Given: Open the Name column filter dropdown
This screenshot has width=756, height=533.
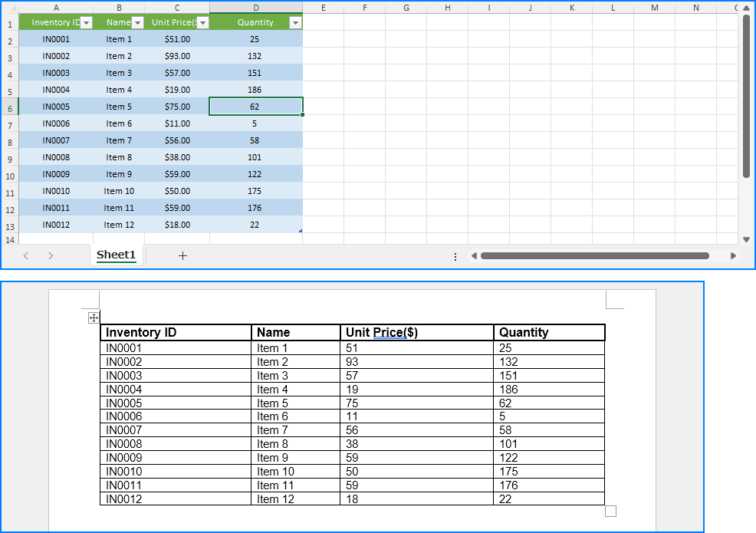Looking at the screenshot, I should point(138,23).
